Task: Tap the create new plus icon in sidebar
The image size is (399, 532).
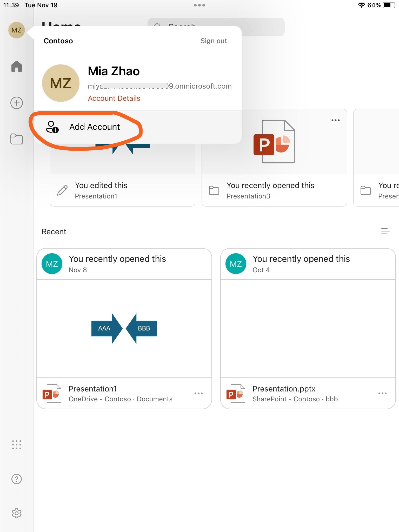Action: pos(17,103)
